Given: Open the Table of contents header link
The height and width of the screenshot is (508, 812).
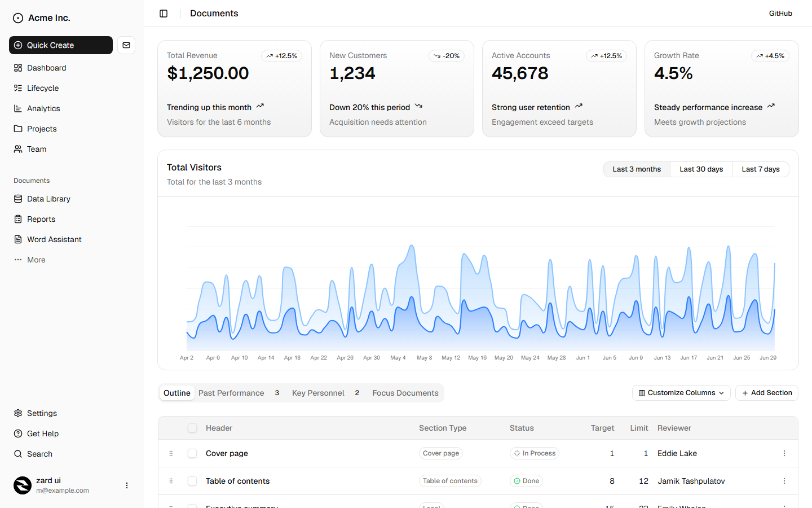Looking at the screenshot, I should pos(237,481).
